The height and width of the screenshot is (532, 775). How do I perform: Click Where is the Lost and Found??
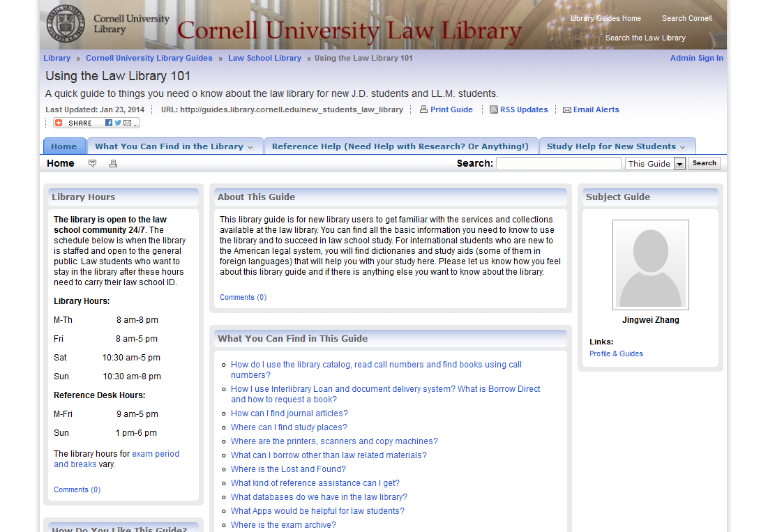click(x=288, y=469)
